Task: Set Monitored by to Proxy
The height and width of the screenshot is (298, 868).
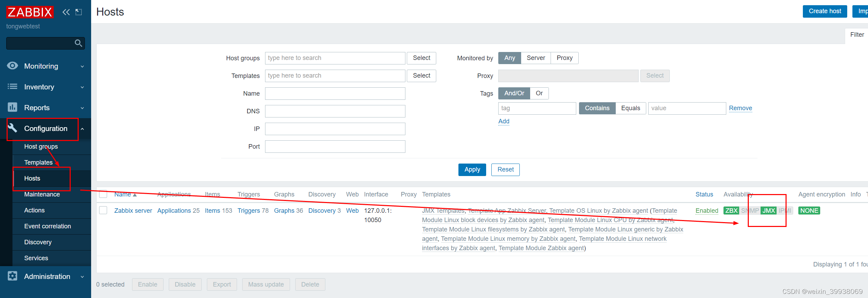Action: click(x=564, y=58)
